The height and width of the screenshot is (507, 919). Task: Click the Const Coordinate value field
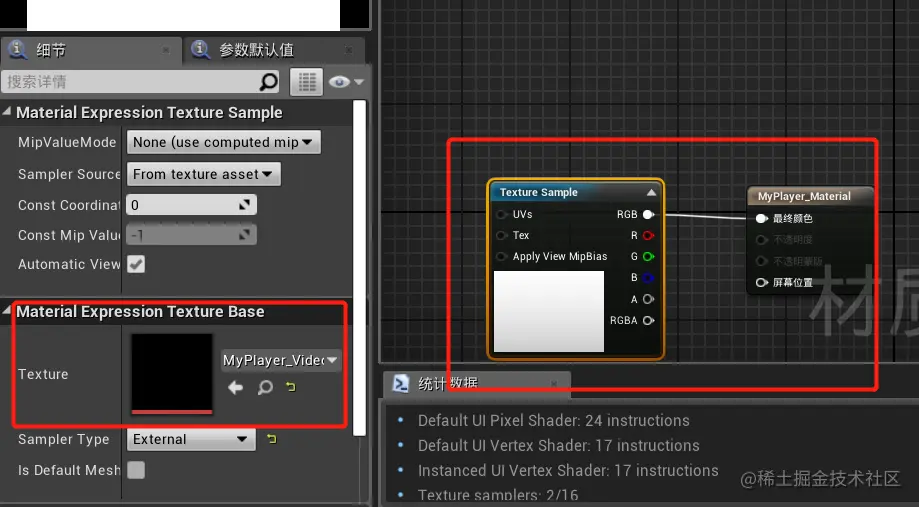tap(192, 205)
